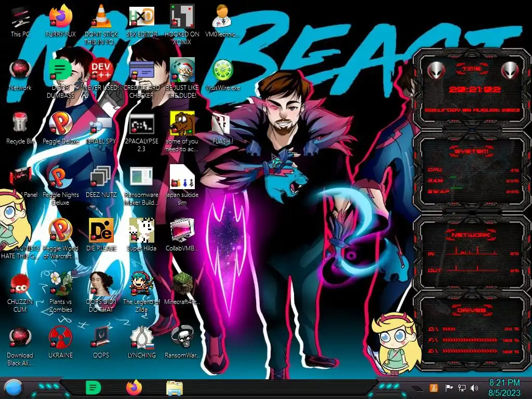The width and height of the screenshot is (532, 399).
Task: Click the TIME widget header
Action: pyautogui.click(x=472, y=69)
